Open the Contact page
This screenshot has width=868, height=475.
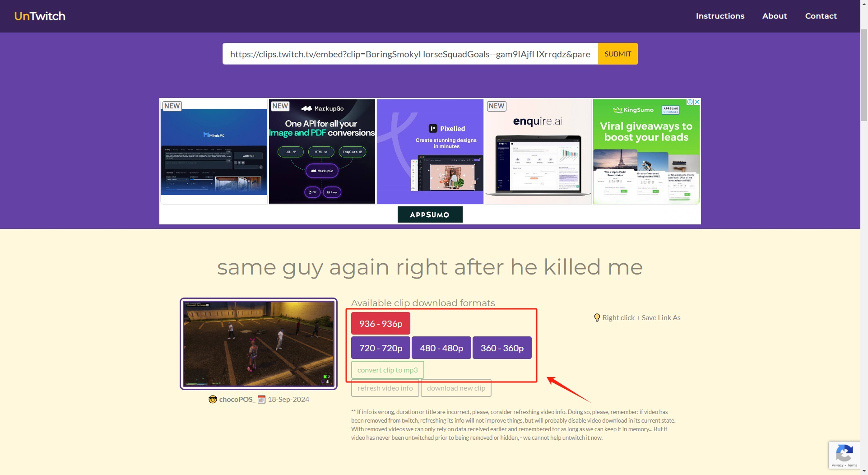[x=821, y=16]
